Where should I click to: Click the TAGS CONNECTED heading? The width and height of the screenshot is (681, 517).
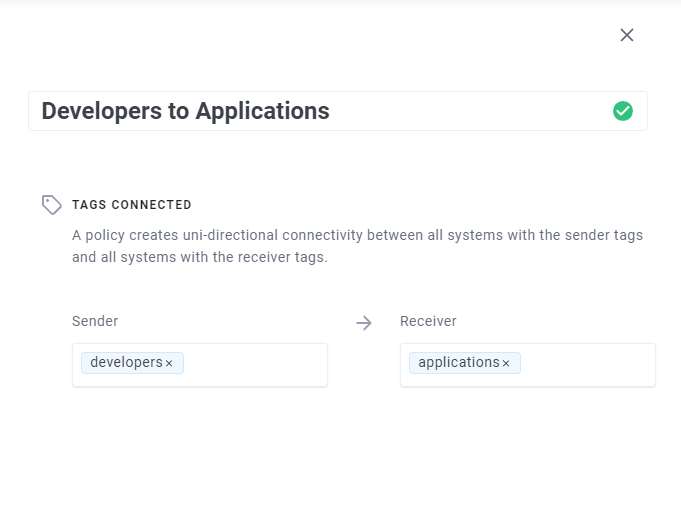coord(132,205)
